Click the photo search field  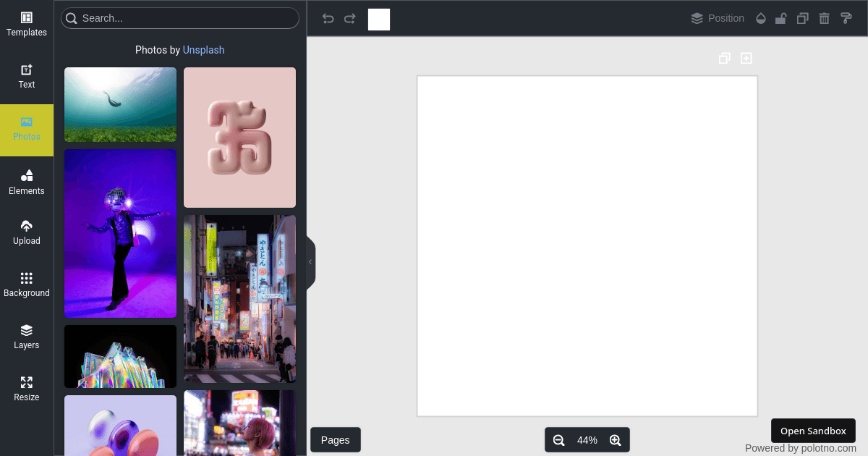point(180,18)
